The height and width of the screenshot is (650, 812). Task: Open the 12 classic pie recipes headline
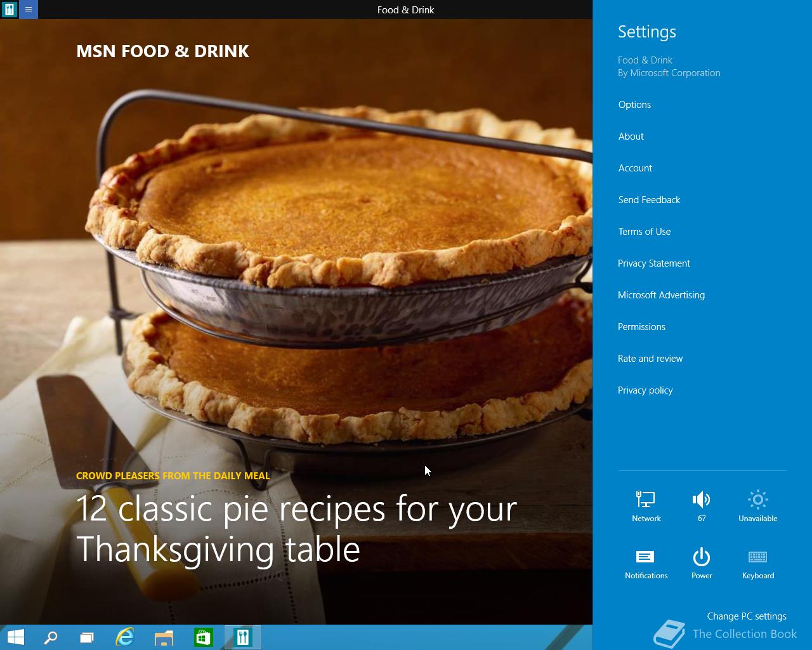point(296,529)
